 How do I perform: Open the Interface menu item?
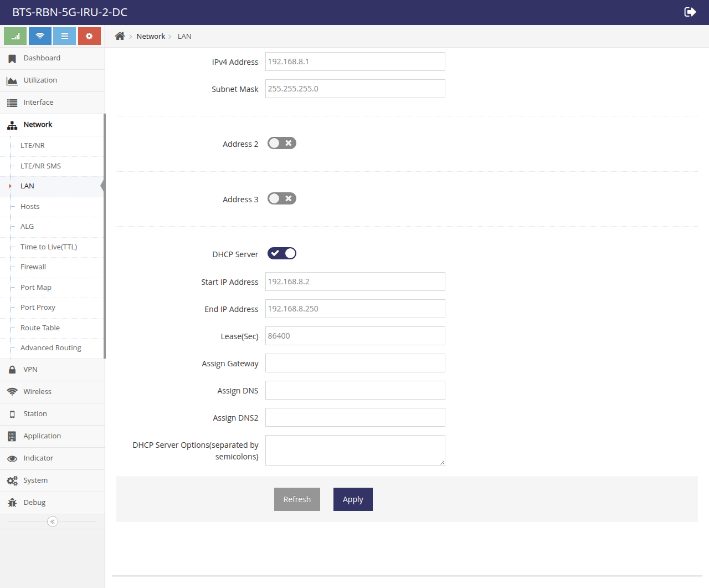click(52, 103)
